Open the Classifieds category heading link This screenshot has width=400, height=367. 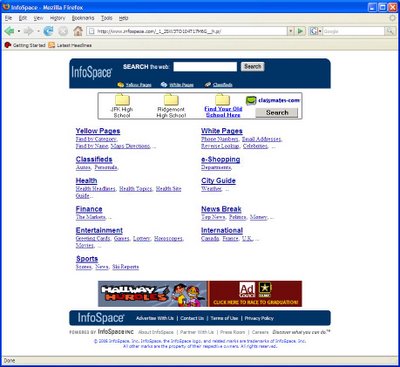[x=94, y=159]
